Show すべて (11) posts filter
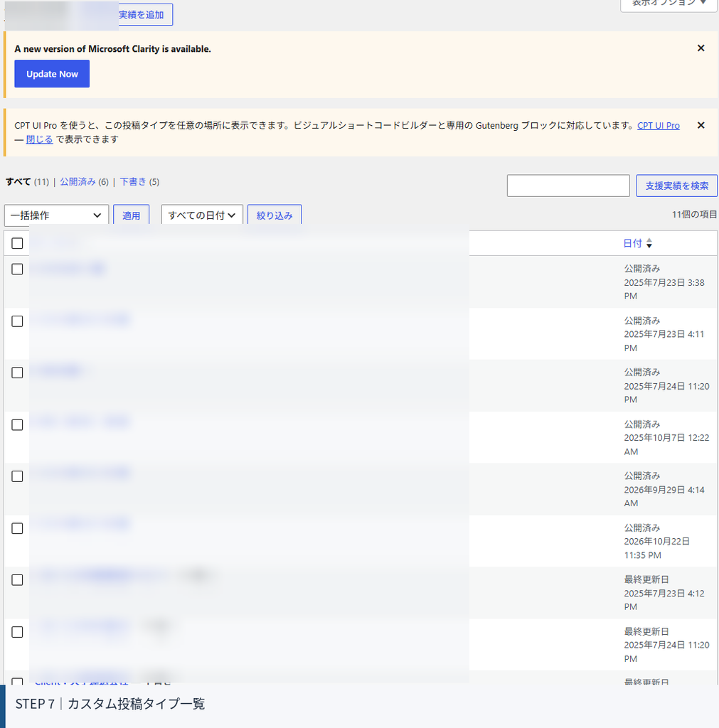The image size is (719, 728). (27, 182)
